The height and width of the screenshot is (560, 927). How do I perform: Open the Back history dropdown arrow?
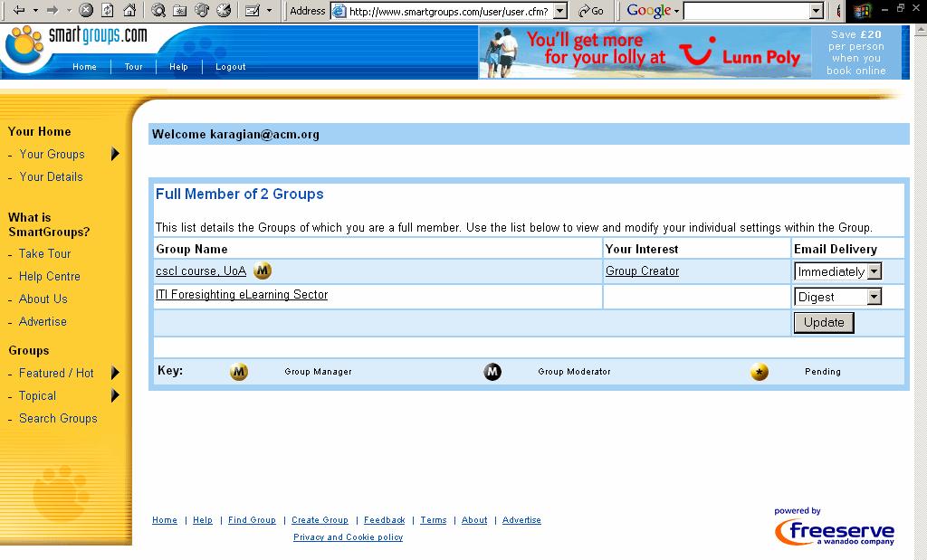(35, 10)
